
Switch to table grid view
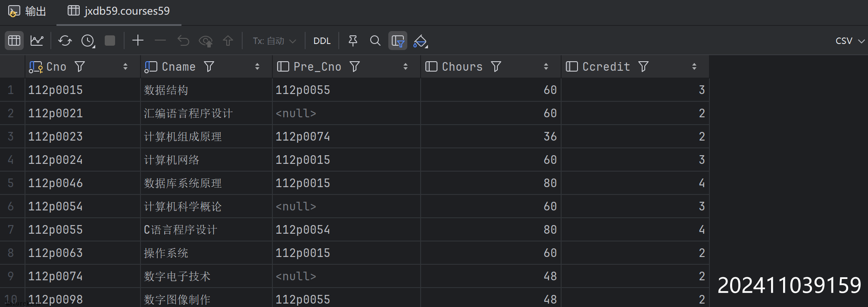pos(14,41)
